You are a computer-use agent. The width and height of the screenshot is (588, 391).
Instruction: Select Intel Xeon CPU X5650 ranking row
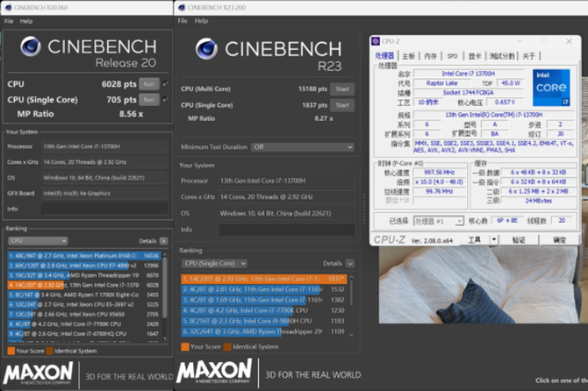pyautogui.click(x=84, y=314)
